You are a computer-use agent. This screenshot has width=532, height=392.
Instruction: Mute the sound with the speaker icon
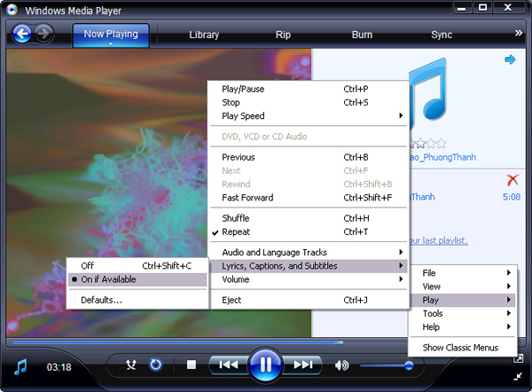point(341,365)
